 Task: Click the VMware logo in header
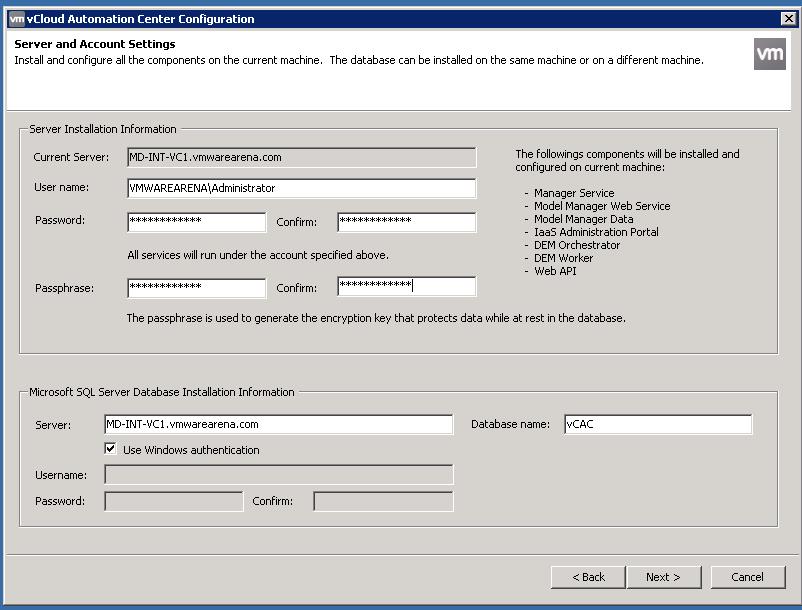tap(769, 54)
